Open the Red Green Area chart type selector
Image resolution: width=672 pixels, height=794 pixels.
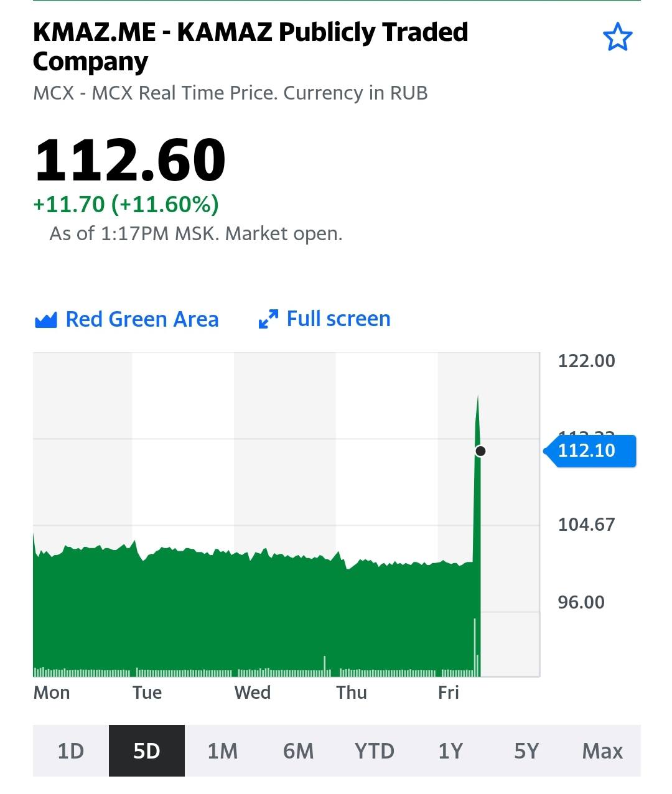142,319
